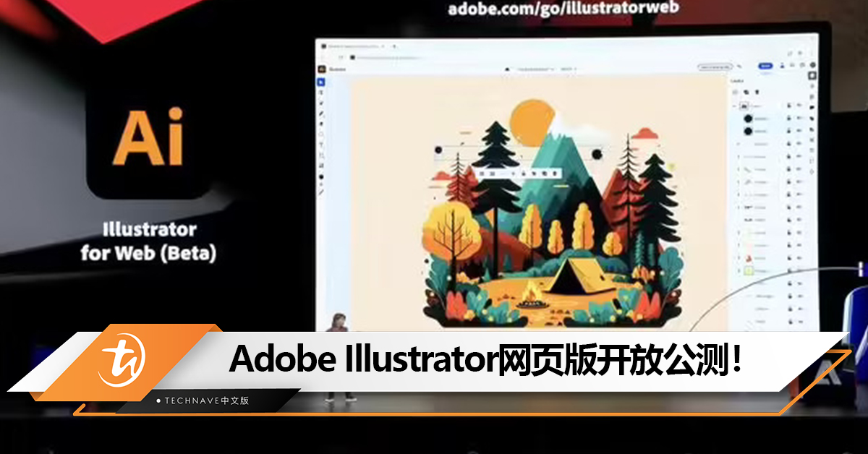Select the pencil-shaped drawing tool in toolbar
The height and width of the screenshot is (454, 868).
[321, 113]
